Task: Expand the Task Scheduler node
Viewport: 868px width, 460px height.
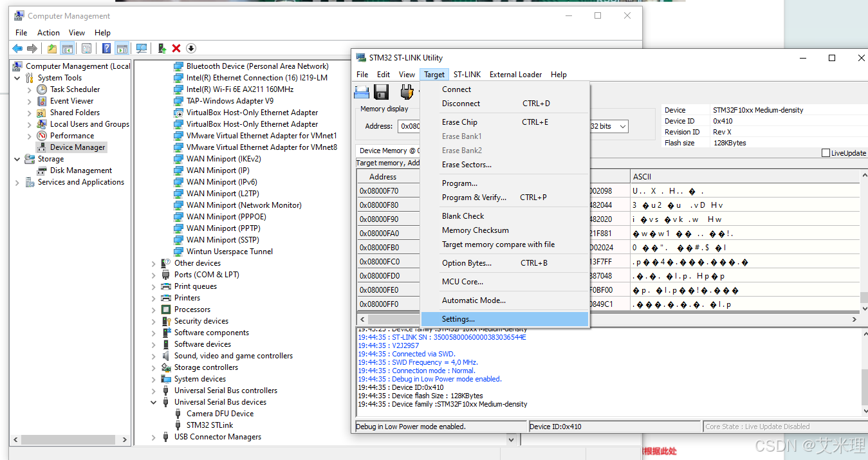Action: (x=30, y=89)
